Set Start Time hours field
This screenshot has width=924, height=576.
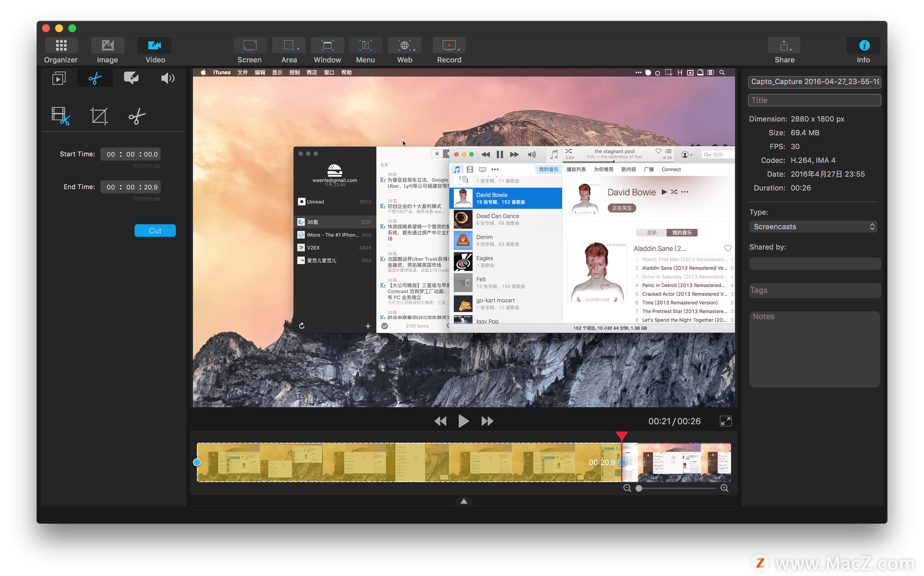point(111,154)
